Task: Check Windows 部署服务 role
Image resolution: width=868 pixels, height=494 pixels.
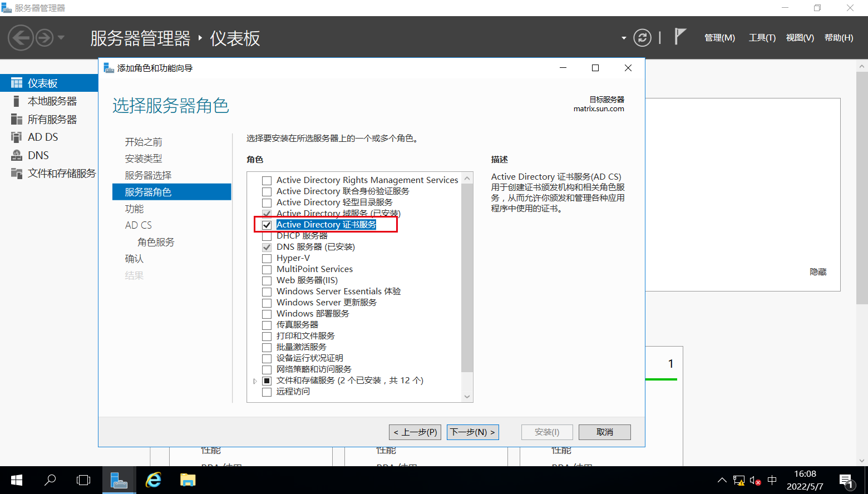Action: tap(267, 314)
